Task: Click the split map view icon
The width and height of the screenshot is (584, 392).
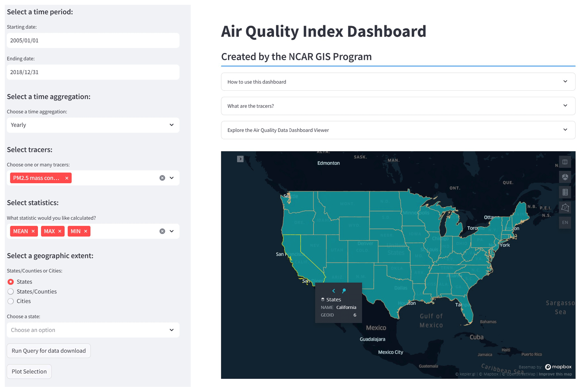Action: (x=565, y=162)
